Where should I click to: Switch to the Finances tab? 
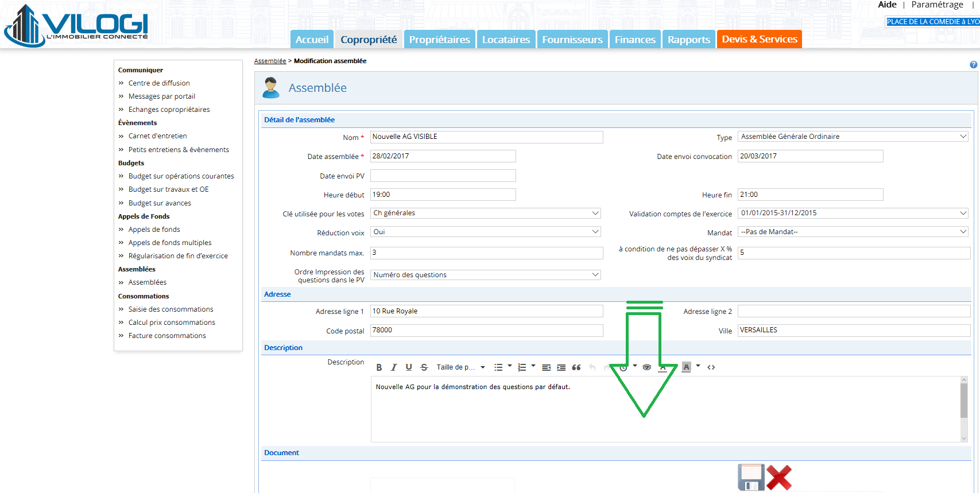point(634,40)
